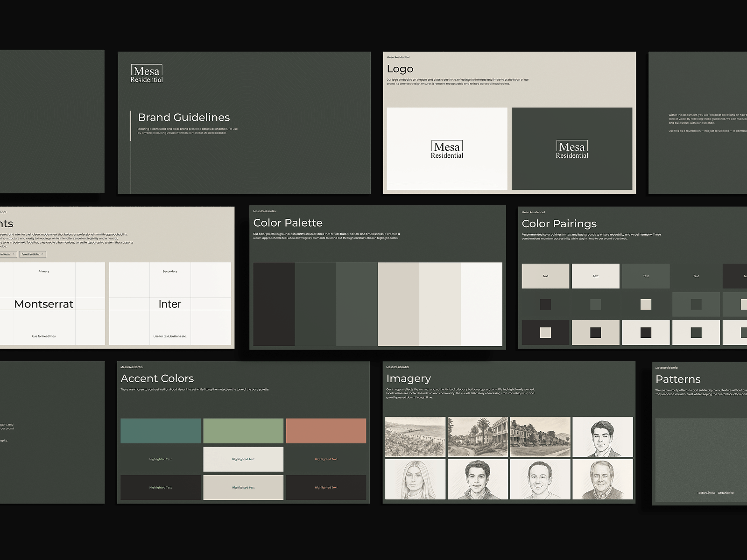This screenshot has width=747, height=560.
Task: Click the coastal pier sketch thumbnail
Action: (x=415, y=437)
